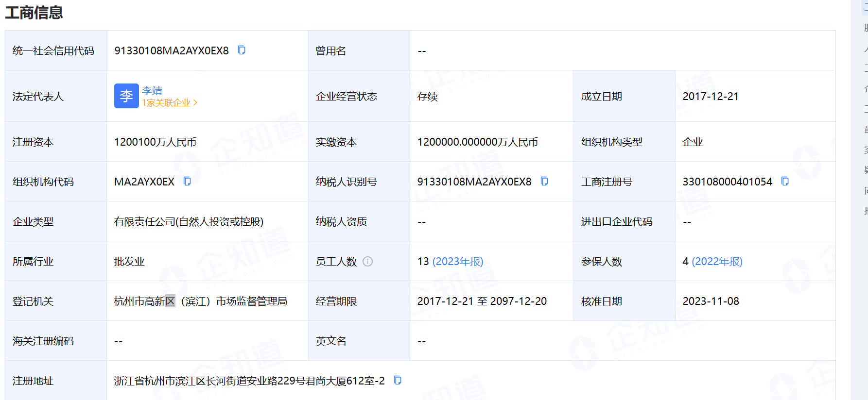Screen dimensions: 868x400
Task: Click the 英文名 label cell
Action: 359,341
